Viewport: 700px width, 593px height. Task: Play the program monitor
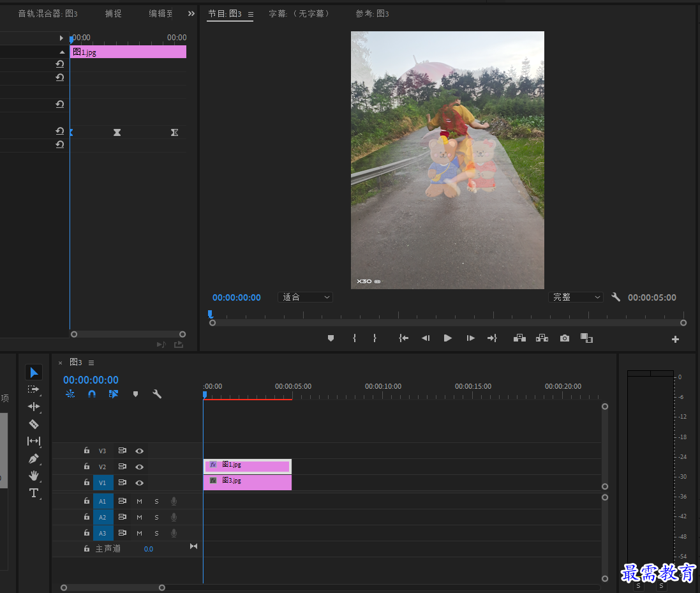point(448,338)
